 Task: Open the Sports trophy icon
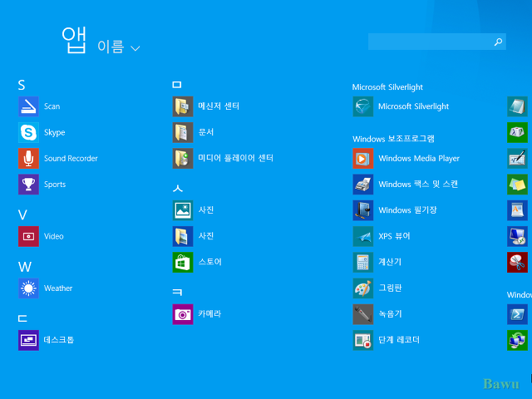click(x=28, y=185)
